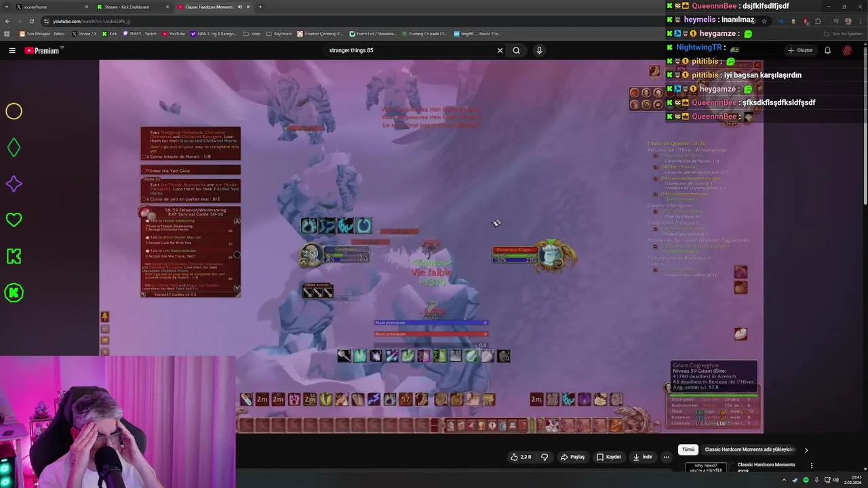Bookmark this page with the star
868x488 pixels.
(x=764, y=21)
